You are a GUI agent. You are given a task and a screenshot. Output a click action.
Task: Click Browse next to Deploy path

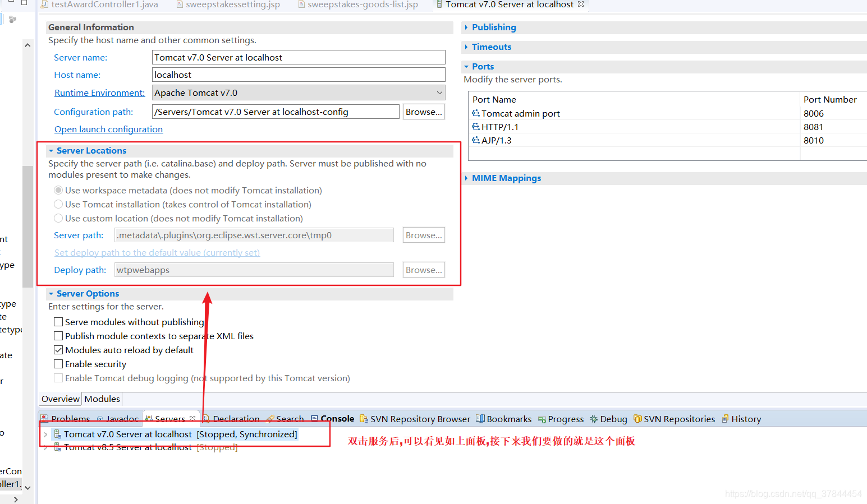424,270
